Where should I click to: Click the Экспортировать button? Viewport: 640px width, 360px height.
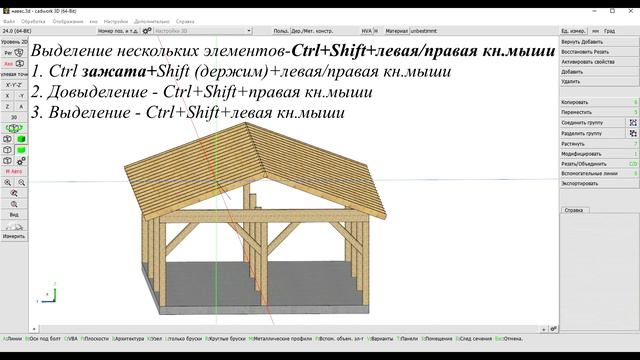(x=599, y=183)
